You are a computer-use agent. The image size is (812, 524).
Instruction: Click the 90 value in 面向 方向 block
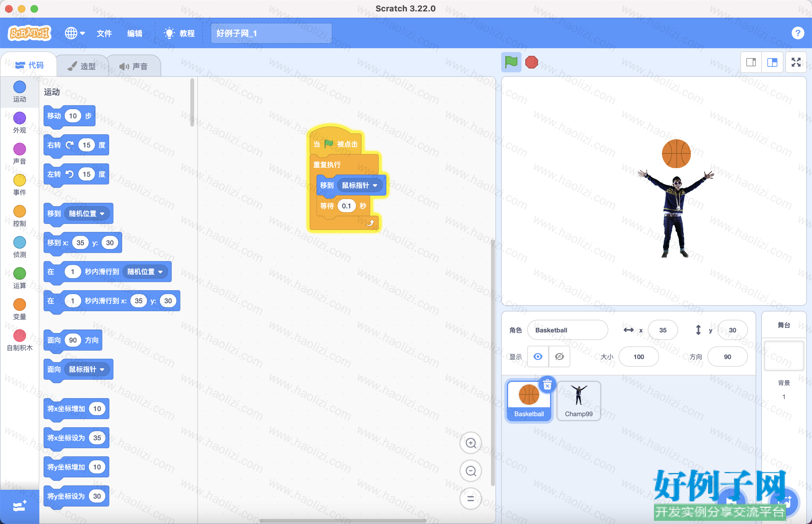[73, 340]
